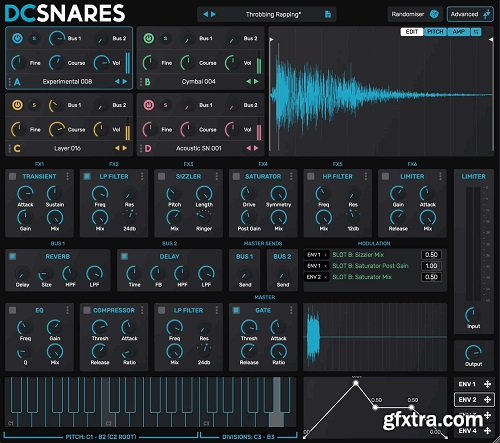The image size is (500, 443).
Task: Select next sample for slot B
Action: [x=256, y=81]
